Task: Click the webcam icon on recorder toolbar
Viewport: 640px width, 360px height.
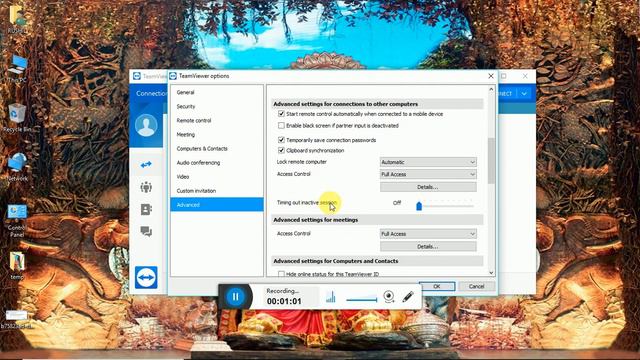Action: (389, 296)
